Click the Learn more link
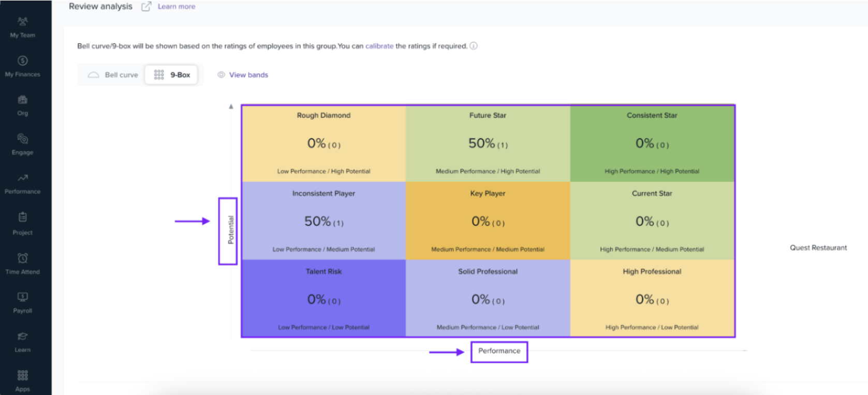This screenshot has width=868, height=395. pyautogui.click(x=176, y=7)
